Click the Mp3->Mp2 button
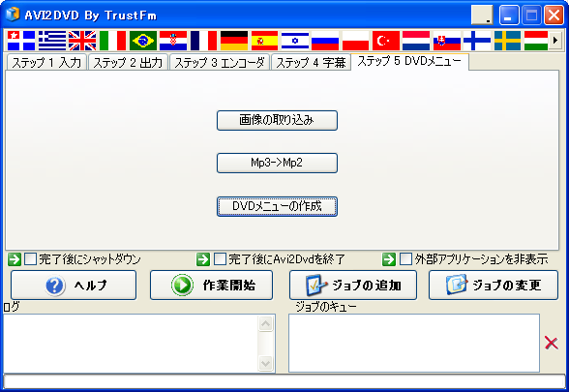Image resolution: width=569 pixels, height=392 pixels. click(x=277, y=163)
